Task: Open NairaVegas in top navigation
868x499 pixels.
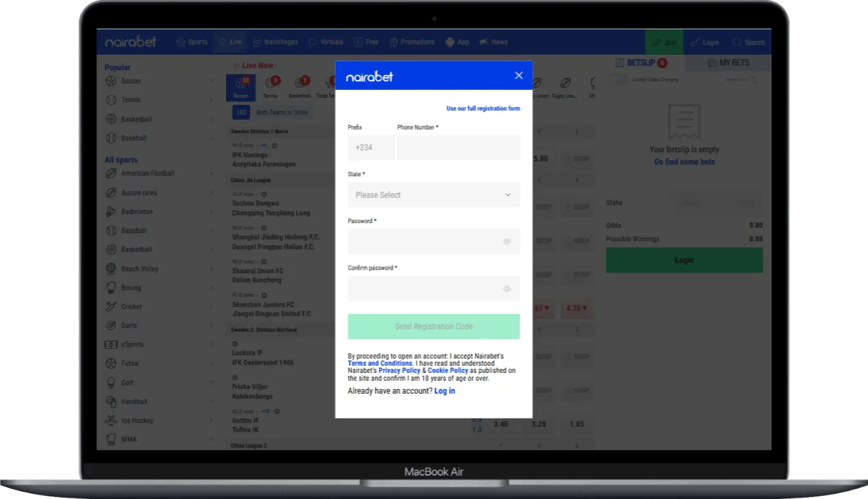Action: click(275, 42)
